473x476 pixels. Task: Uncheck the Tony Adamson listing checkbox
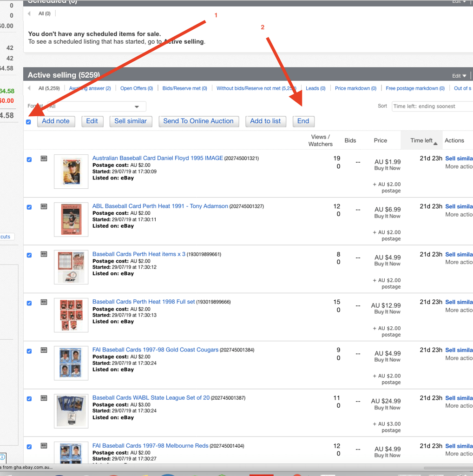[29, 207]
